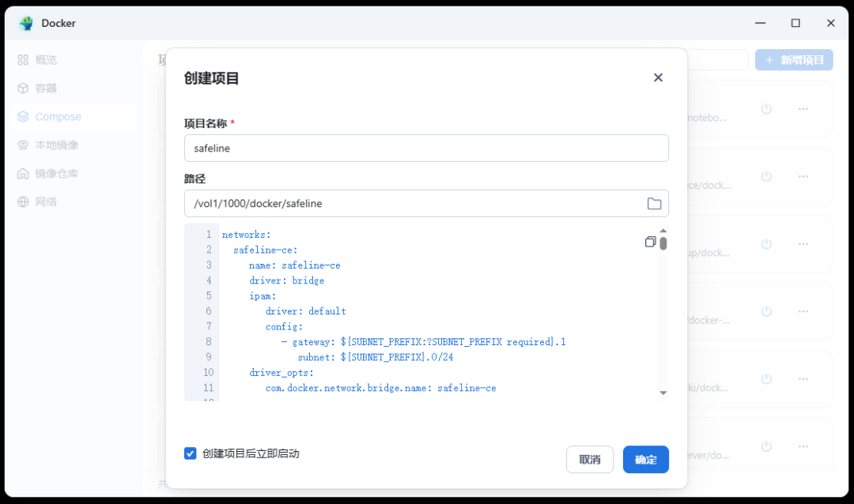The height and width of the screenshot is (504, 854).
Task: Open the folder browser icon in path field
Action: 654,204
